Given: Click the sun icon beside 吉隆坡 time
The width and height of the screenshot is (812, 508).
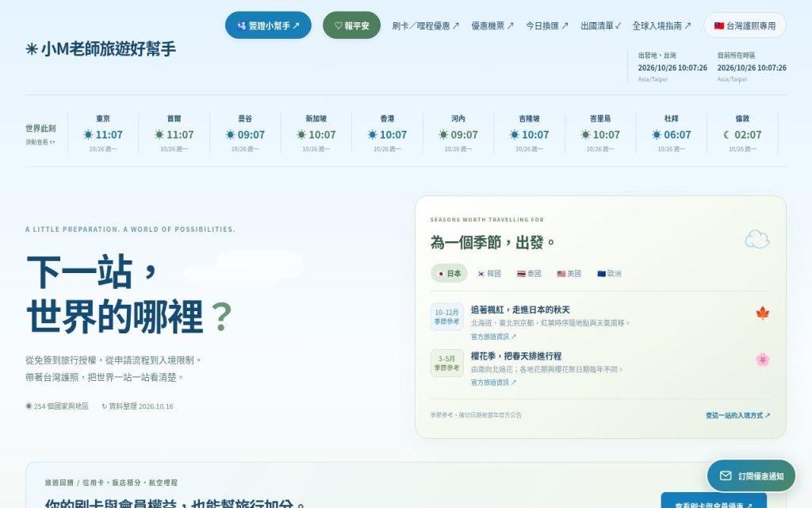Looking at the screenshot, I should (514, 135).
